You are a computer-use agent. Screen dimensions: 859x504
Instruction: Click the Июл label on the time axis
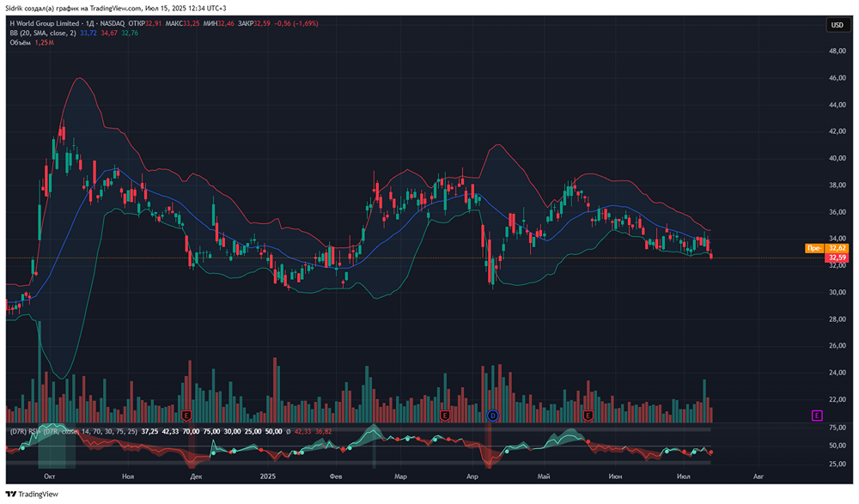click(684, 477)
